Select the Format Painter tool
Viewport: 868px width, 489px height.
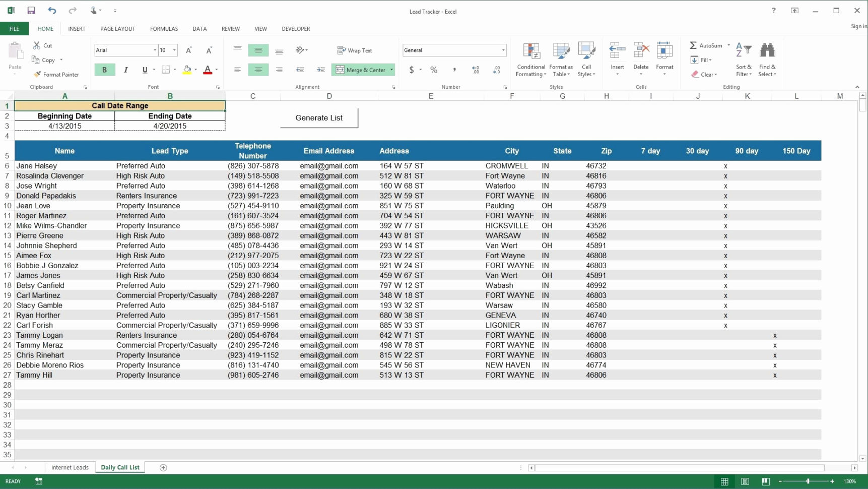tap(56, 74)
